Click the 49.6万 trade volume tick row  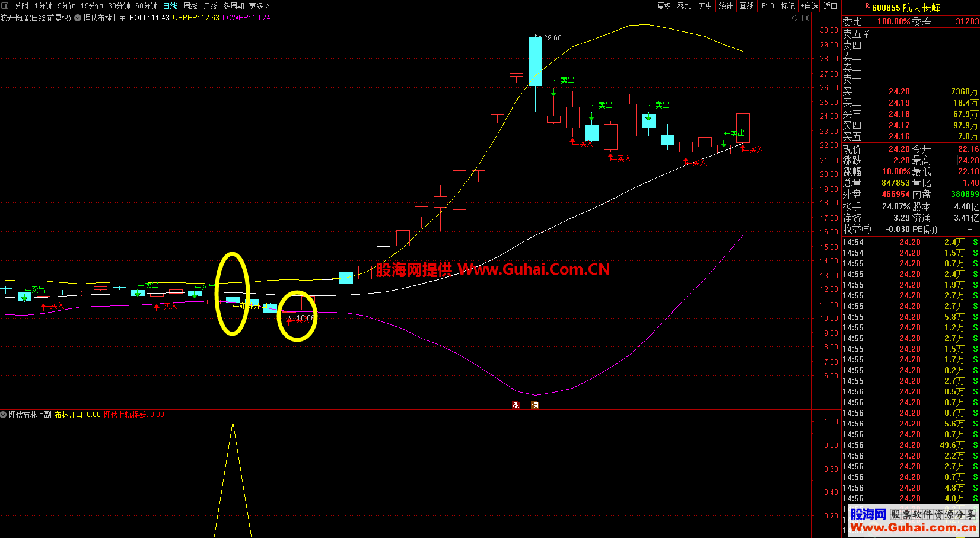click(911, 445)
